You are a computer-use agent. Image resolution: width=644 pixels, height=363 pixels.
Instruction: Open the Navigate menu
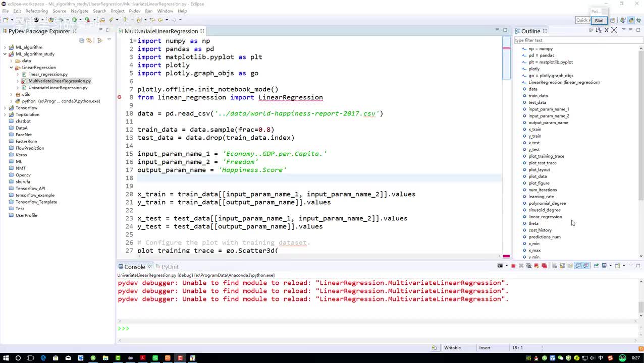(x=79, y=11)
